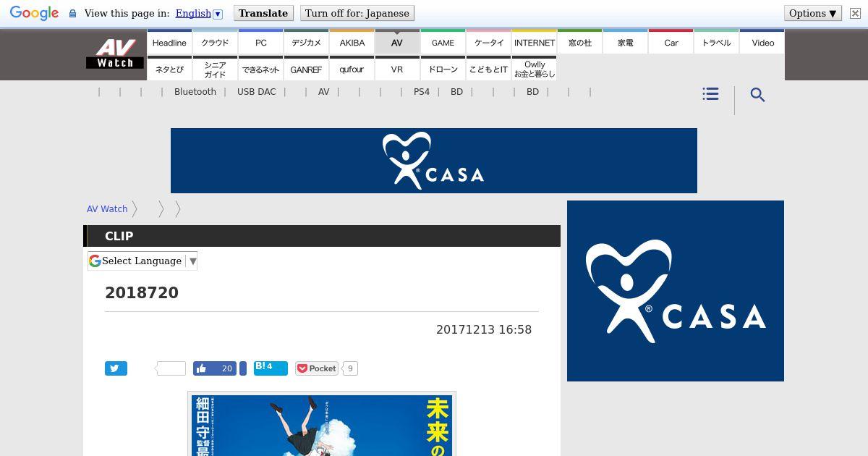The image size is (868, 456).
Task: Open the できるネット tab
Action: coord(261,69)
